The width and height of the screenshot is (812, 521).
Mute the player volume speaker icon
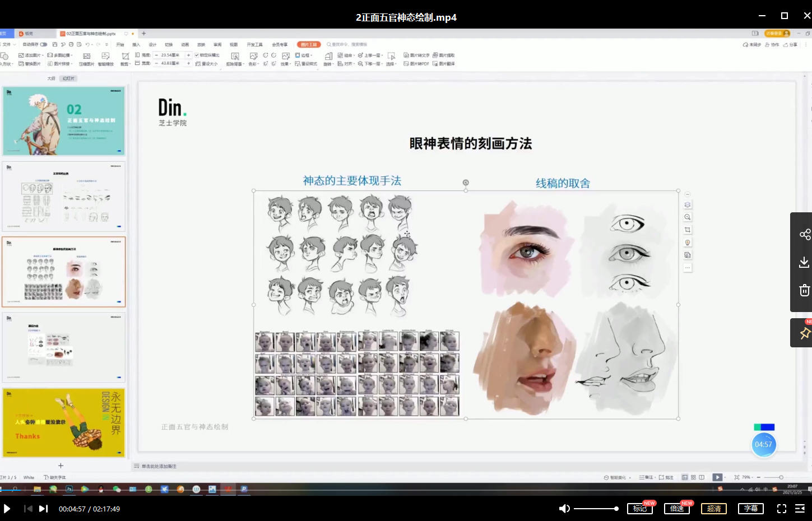[564, 509]
